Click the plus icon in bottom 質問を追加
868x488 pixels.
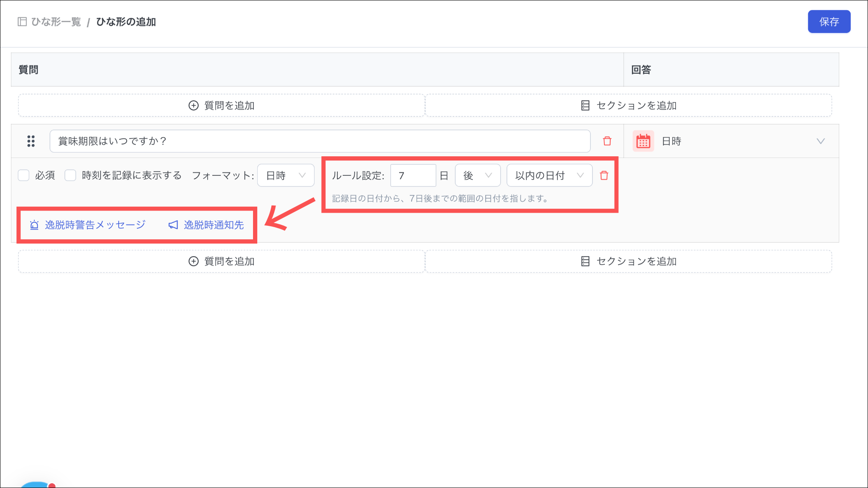point(193,261)
